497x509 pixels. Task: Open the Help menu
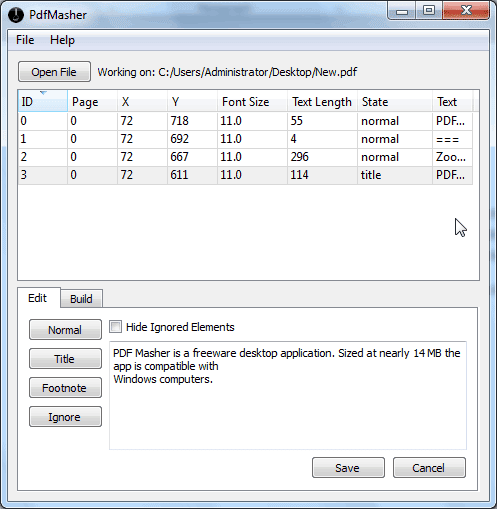pyautogui.click(x=62, y=40)
